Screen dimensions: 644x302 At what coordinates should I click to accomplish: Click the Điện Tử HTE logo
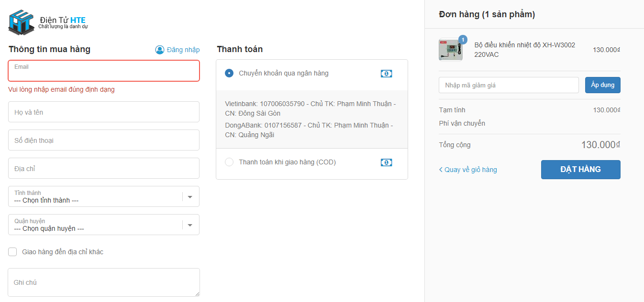[48, 22]
